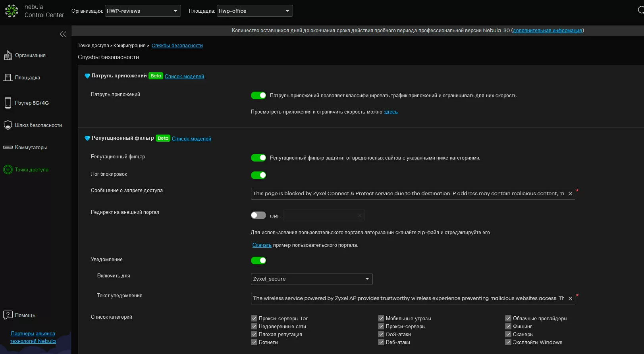Click diamond icon next to Репутационный фильтр
Screen dimensions: 644x354
(87, 138)
